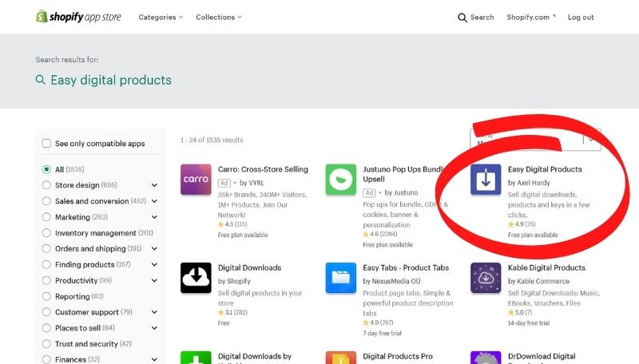The height and width of the screenshot is (364, 639).
Task: Open DrDownload Digital title link
Action: tap(542, 356)
